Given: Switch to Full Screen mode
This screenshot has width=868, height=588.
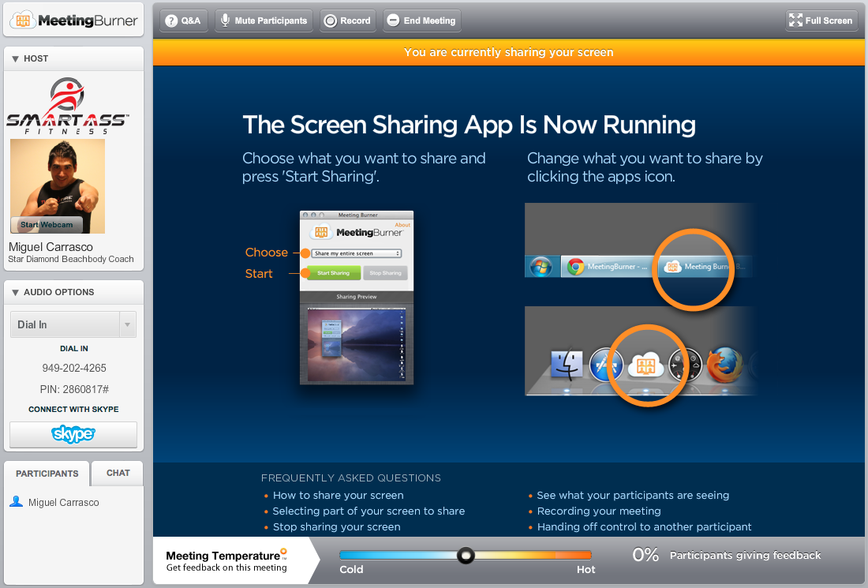Looking at the screenshot, I should [x=821, y=21].
